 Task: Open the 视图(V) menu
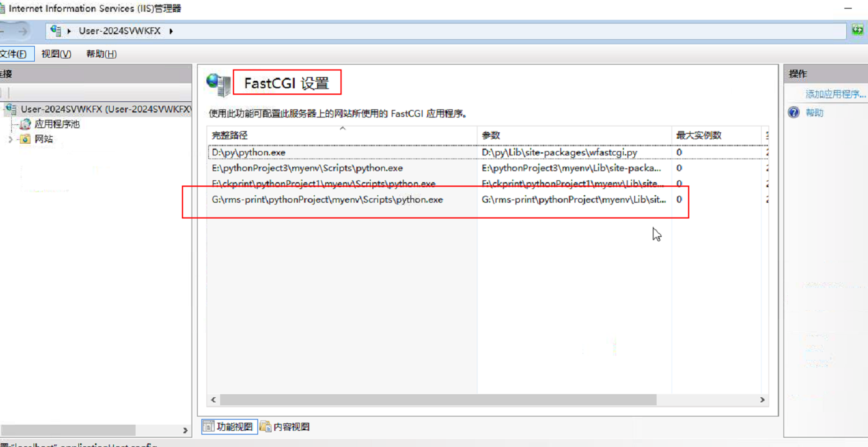click(55, 54)
